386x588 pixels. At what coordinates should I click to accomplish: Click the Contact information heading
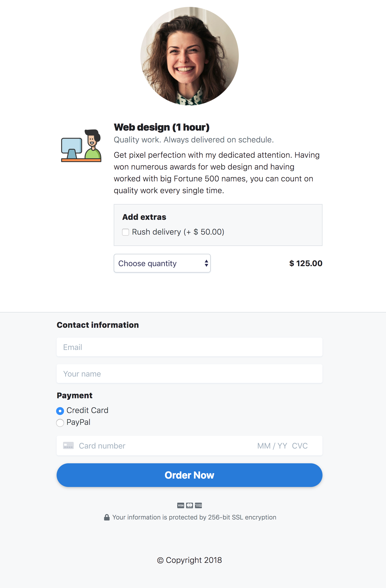point(98,325)
